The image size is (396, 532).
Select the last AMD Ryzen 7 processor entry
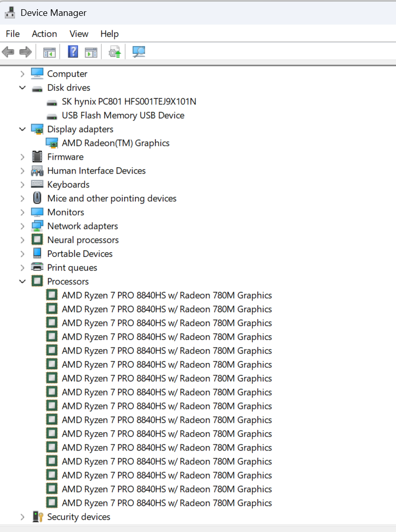[x=167, y=503]
